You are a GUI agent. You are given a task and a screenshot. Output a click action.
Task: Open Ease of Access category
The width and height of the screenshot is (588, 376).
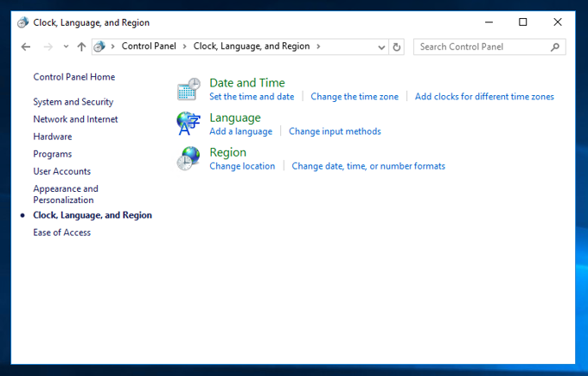[62, 233]
